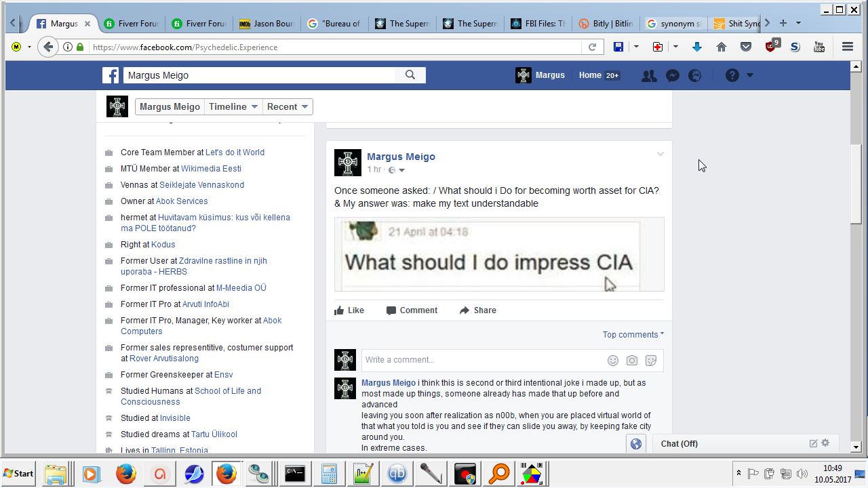Expand the post options chevron
Image resolution: width=868 pixels, height=488 pixels.
pos(660,155)
